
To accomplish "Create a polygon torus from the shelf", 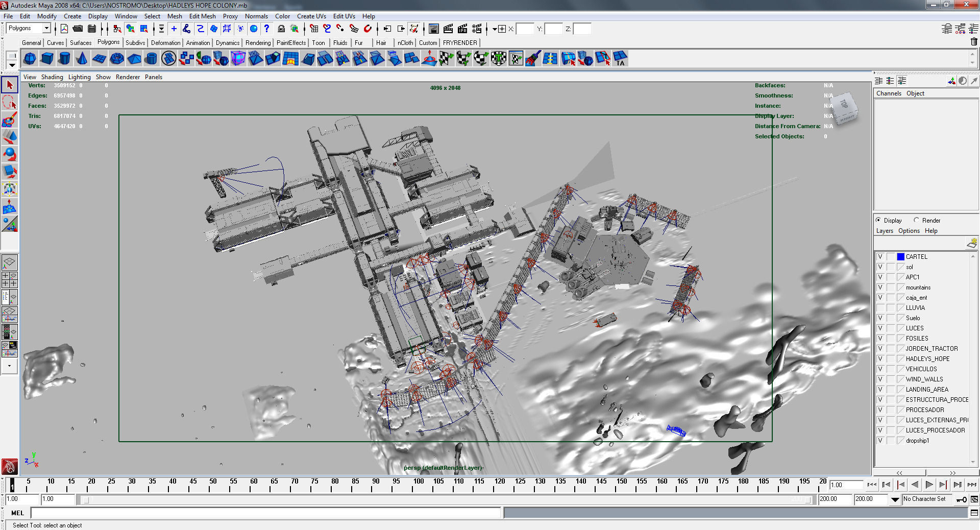I will [117, 59].
